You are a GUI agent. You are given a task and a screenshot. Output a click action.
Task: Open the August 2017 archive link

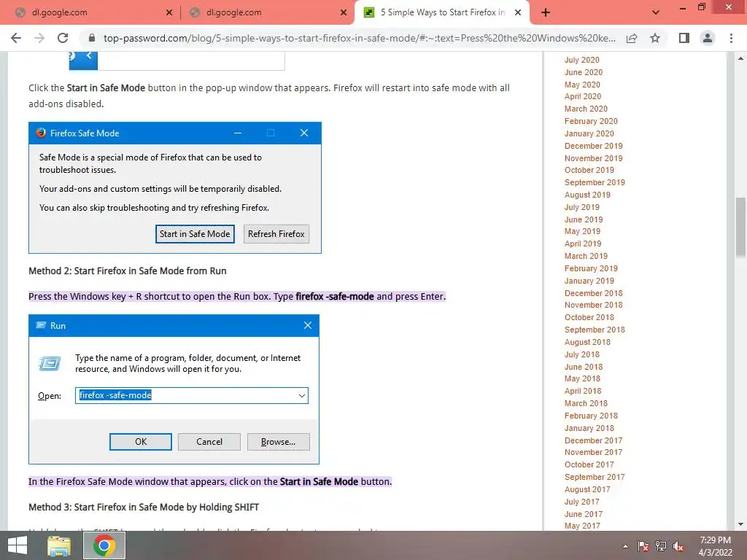tap(587, 489)
